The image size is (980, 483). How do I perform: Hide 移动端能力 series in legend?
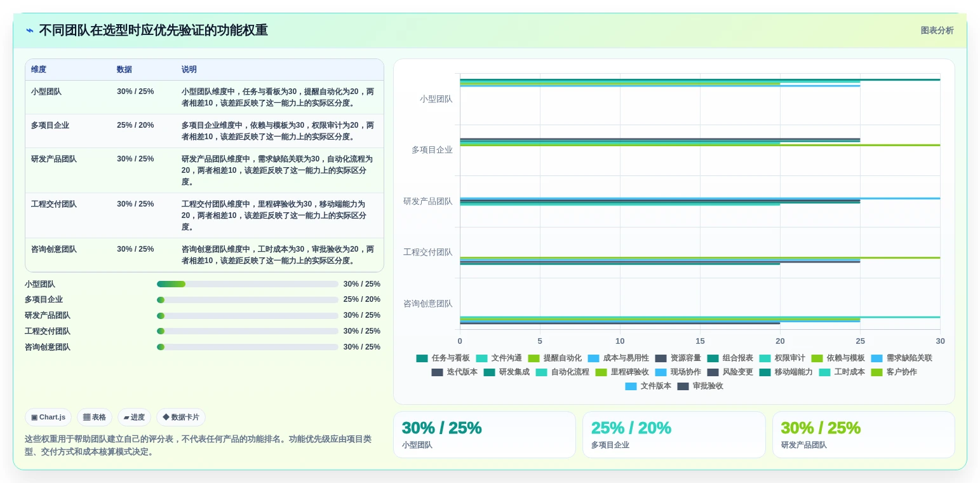(786, 372)
